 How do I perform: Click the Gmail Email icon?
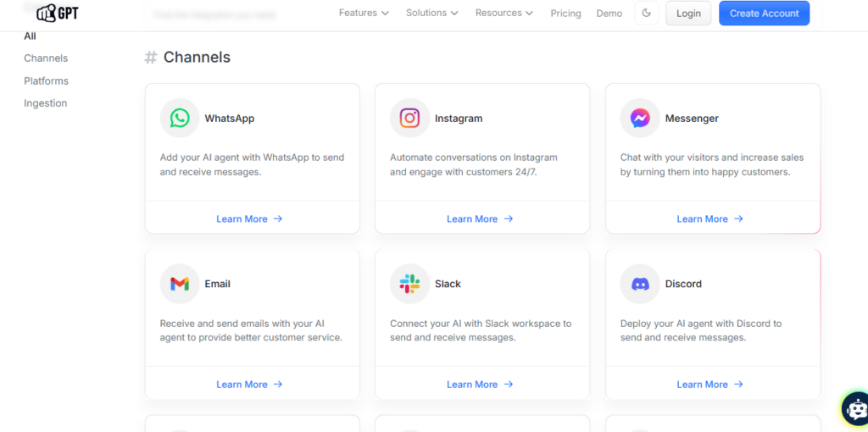click(180, 284)
